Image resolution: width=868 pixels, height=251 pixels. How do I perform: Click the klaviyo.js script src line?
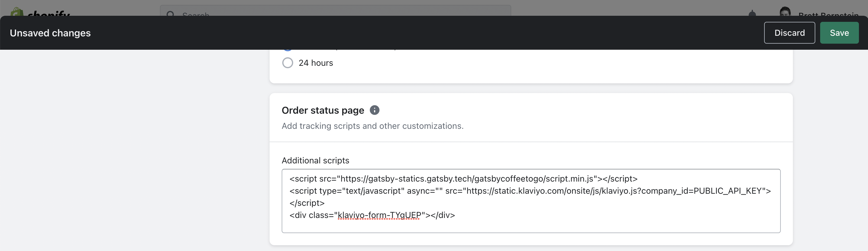point(530,191)
